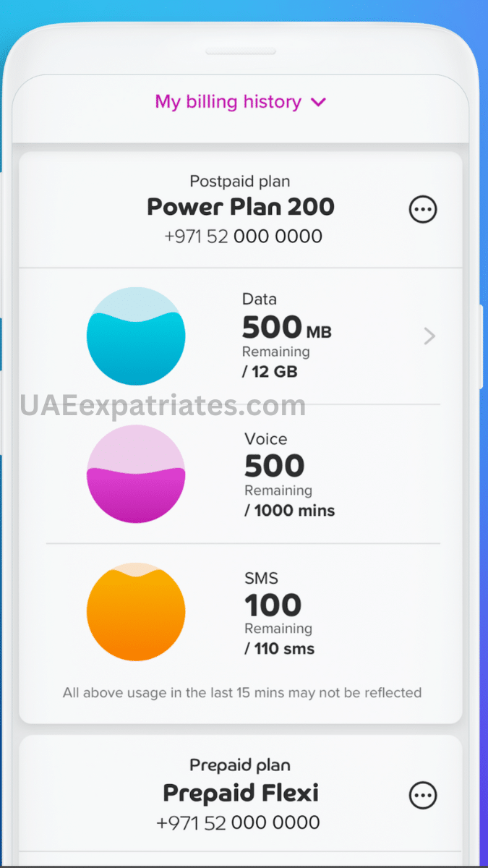Screen dimensions: 488x868
Task: Tap the magenta Voice usage circle
Action: (x=136, y=474)
